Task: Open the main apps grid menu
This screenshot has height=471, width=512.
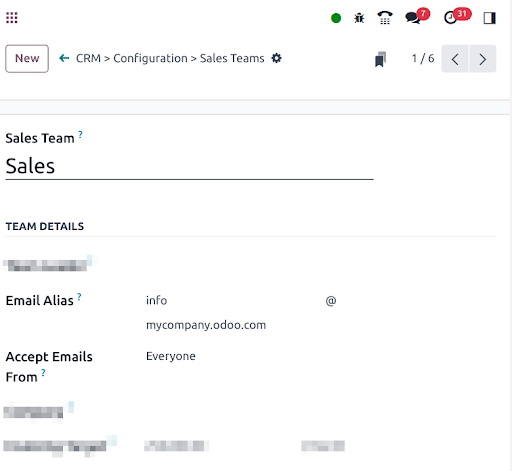Action: (12, 18)
